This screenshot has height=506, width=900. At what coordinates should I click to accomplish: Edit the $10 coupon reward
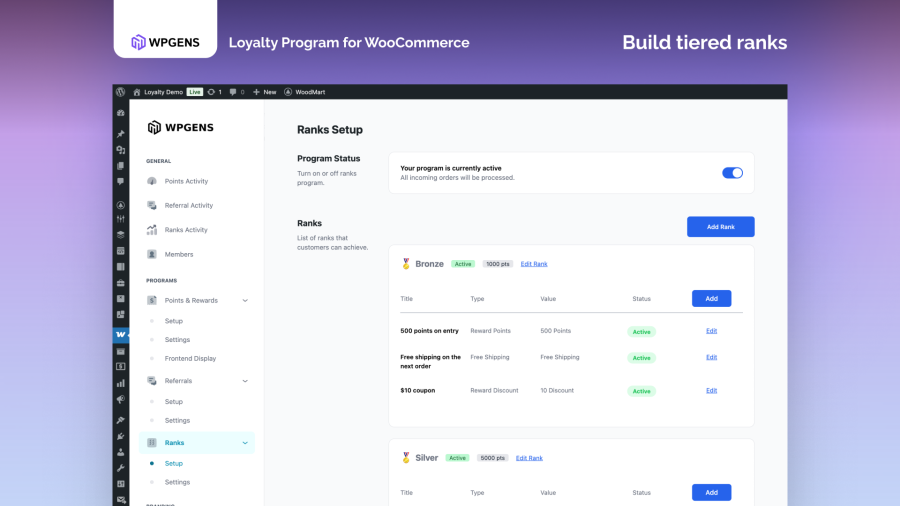coord(711,391)
